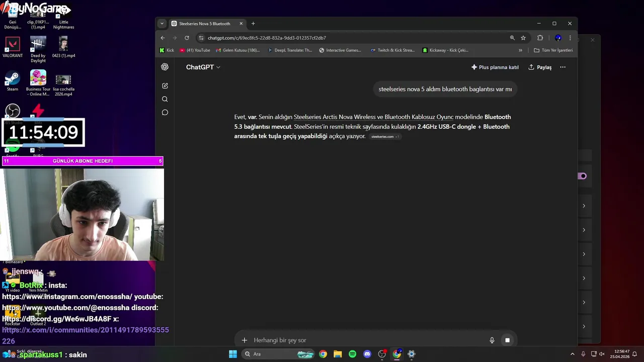
Task: Open the Interactive Games bookmark
Action: pos(340,50)
